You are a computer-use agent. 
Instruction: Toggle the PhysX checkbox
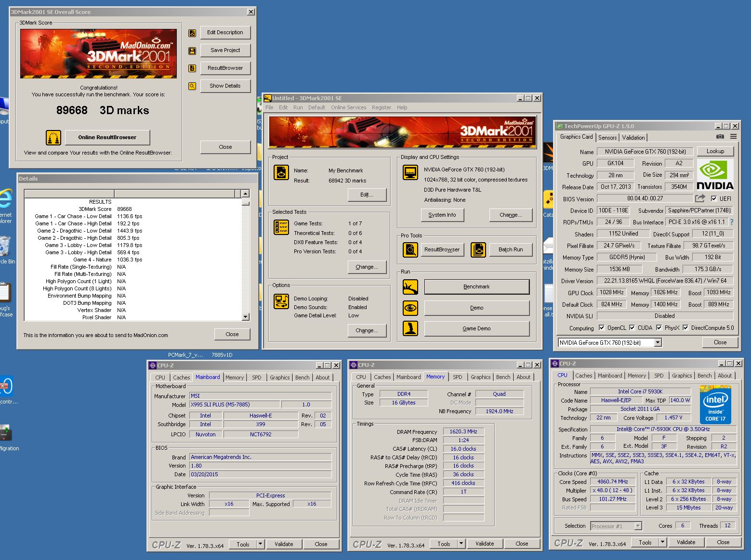[x=659, y=328]
